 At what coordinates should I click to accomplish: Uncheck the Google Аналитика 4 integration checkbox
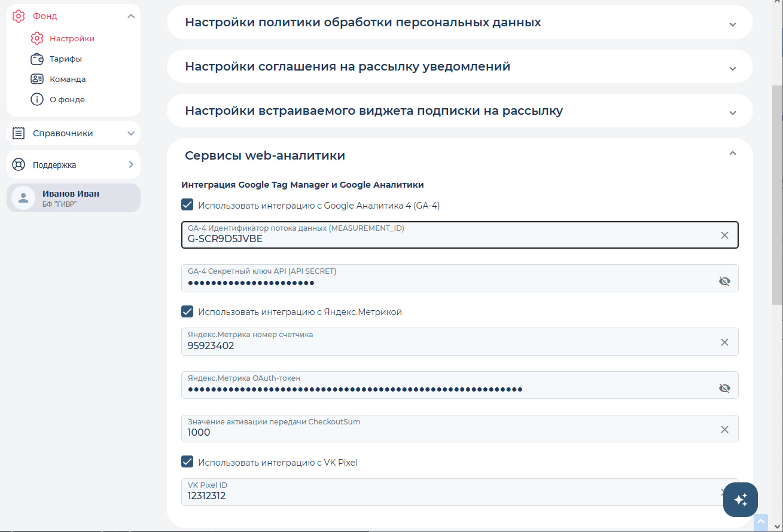click(187, 205)
